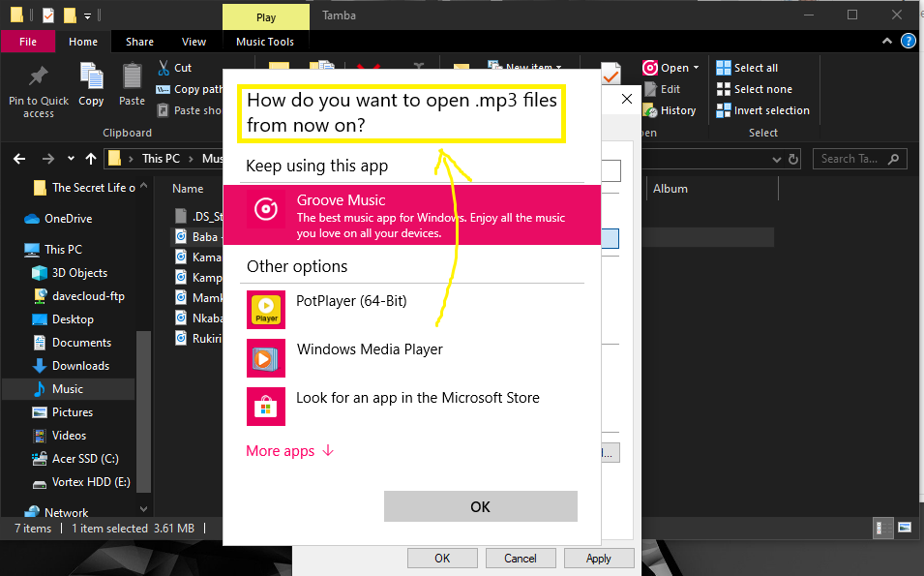Click the Copy ribbon button
924x576 pixels.
pyautogui.click(x=91, y=85)
